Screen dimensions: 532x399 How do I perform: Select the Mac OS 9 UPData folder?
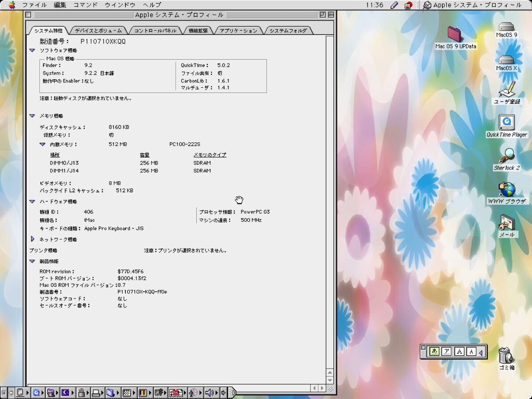click(456, 38)
